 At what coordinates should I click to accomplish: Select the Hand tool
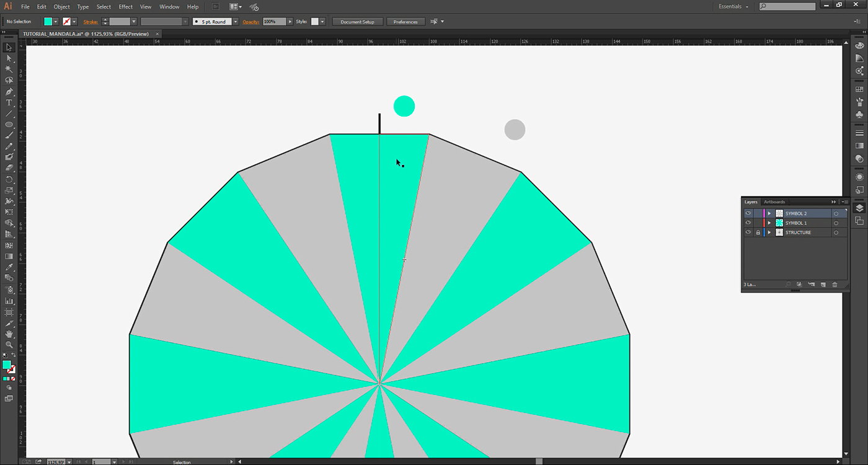[9, 334]
